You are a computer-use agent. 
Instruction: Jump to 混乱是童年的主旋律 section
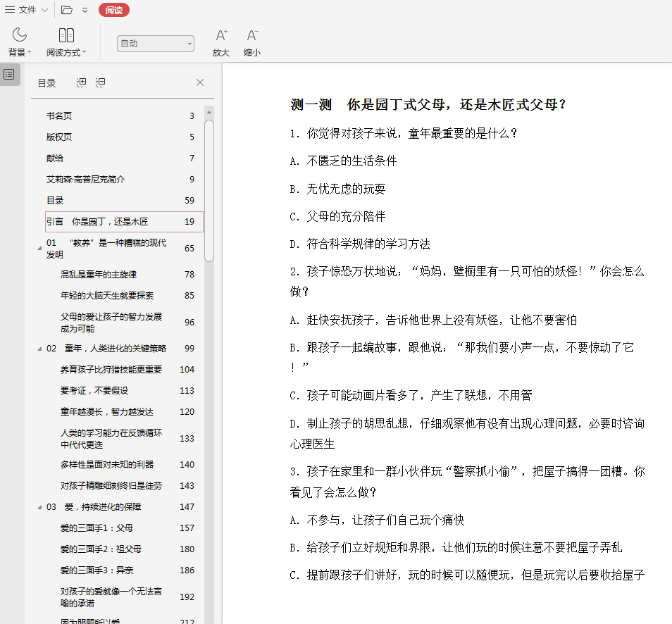click(x=99, y=275)
